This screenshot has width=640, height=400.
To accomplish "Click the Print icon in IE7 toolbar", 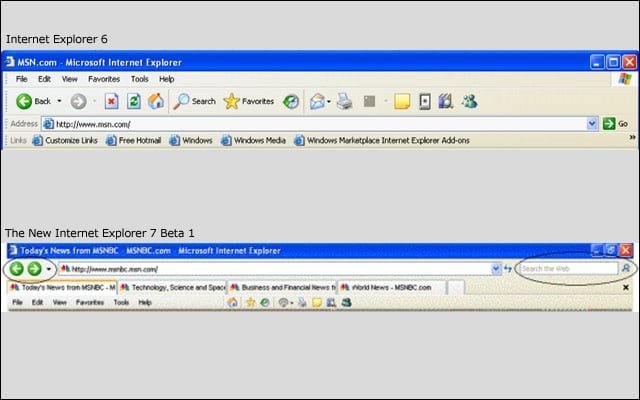I will click(x=302, y=302).
